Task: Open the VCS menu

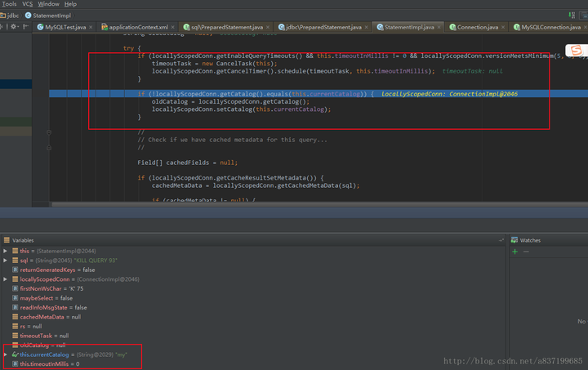Action: point(27,4)
